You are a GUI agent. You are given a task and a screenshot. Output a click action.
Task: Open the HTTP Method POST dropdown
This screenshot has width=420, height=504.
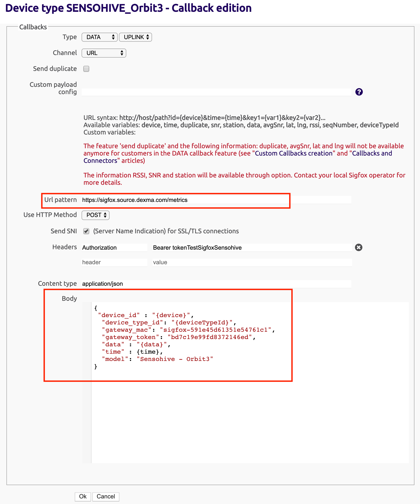[x=96, y=215]
